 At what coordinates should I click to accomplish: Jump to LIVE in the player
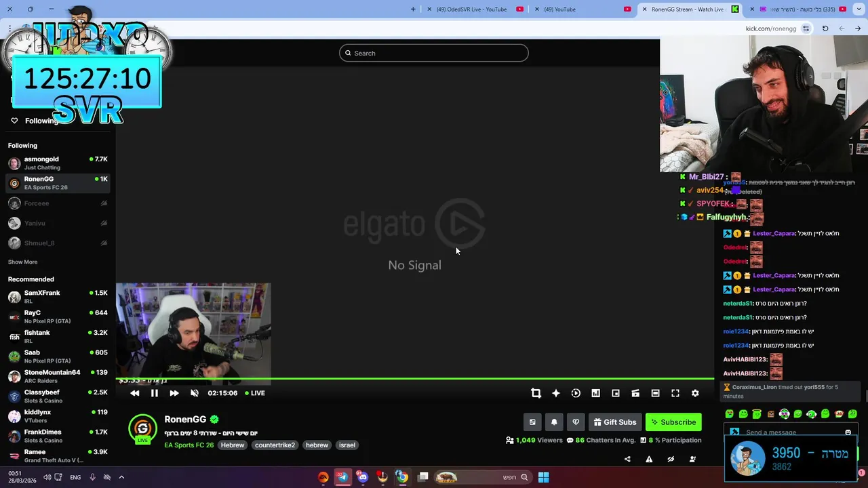(x=255, y=393)
